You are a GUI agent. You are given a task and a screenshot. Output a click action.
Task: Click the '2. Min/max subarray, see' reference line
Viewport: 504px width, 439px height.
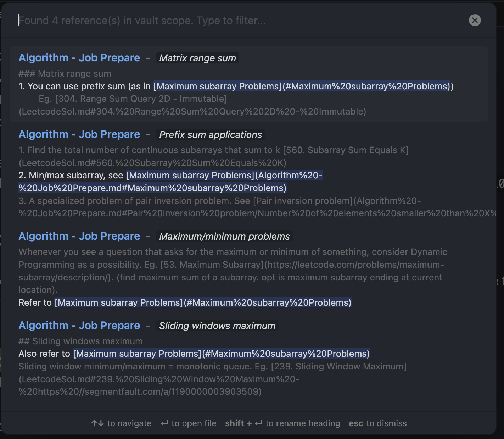click(x=170, y=182)
